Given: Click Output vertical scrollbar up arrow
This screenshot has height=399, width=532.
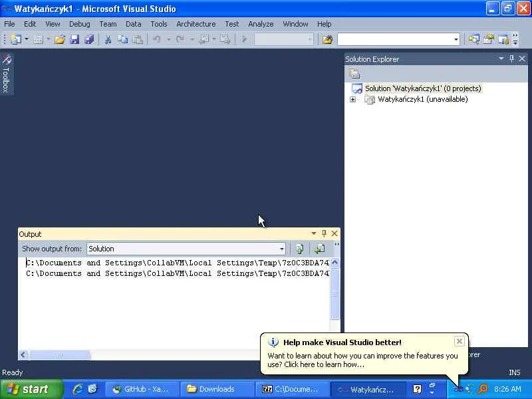Looking at the screenshot, I should (x=335, y=263).
